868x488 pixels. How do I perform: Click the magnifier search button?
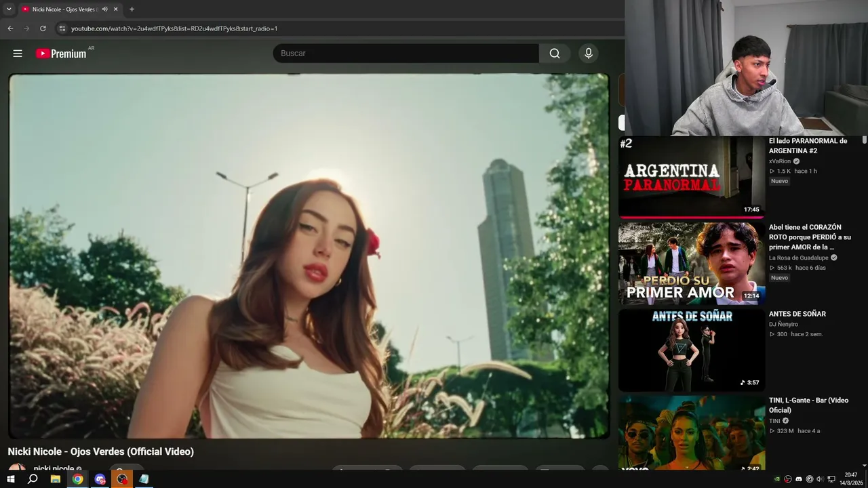pyautogui.click(x=555, y=54)
